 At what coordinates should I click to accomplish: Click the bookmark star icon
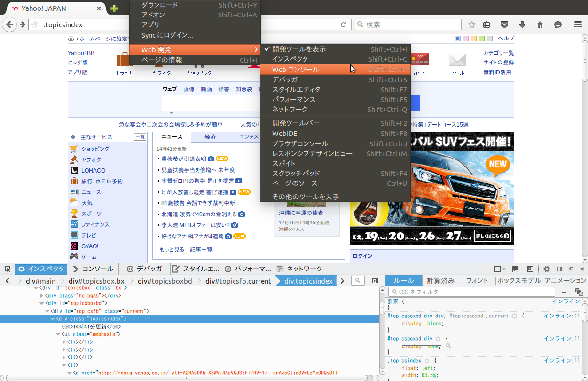pos(472,24)
